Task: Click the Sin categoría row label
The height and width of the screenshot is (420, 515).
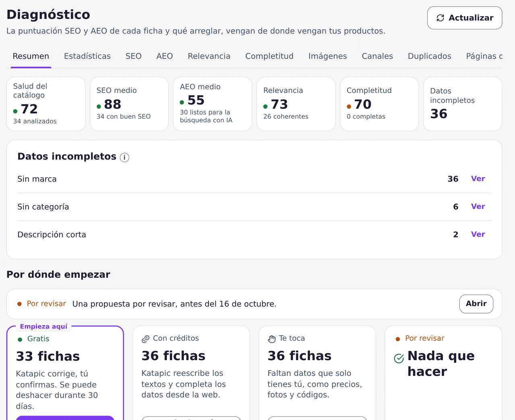Action: pos(43,207)
